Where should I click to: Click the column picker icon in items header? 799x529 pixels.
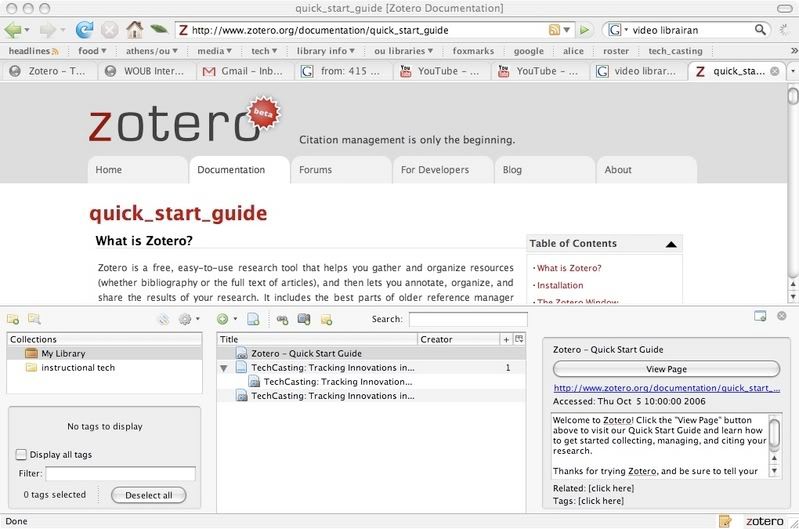[x=519, y=339]
